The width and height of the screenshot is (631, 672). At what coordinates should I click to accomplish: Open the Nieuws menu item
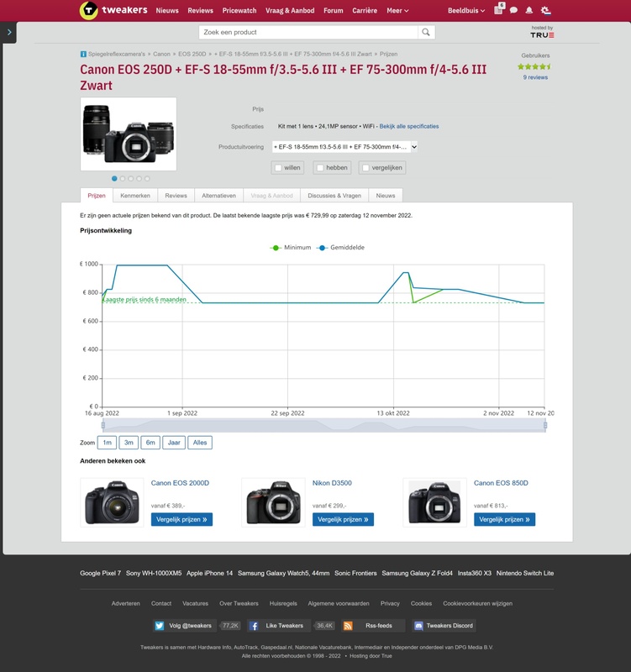(167, 10)
